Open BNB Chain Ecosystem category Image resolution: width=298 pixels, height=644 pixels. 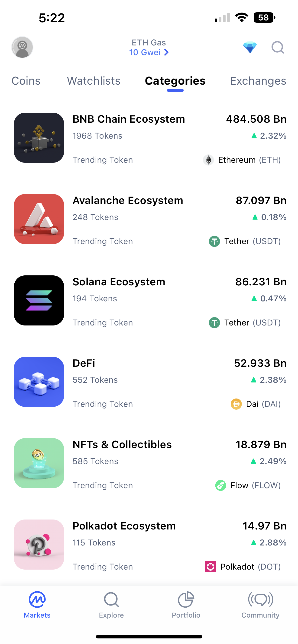click(x=129, y=119)
